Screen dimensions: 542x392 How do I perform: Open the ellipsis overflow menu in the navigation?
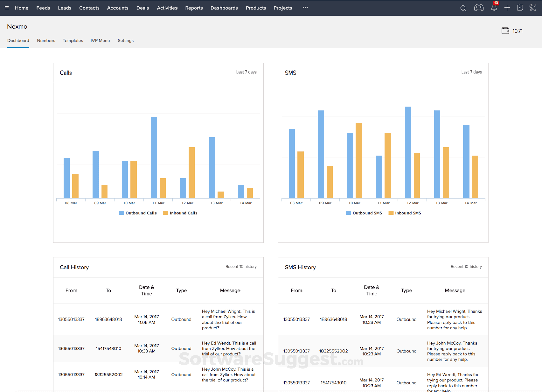[305, 8]
